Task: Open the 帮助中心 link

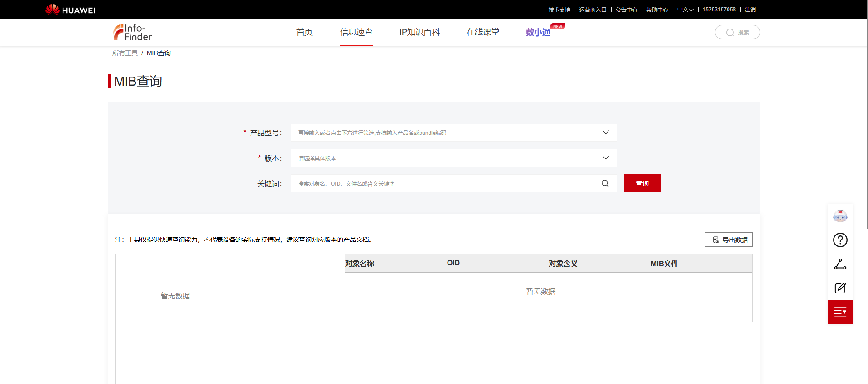Action: pyautogui.click(x=657, y=10)
